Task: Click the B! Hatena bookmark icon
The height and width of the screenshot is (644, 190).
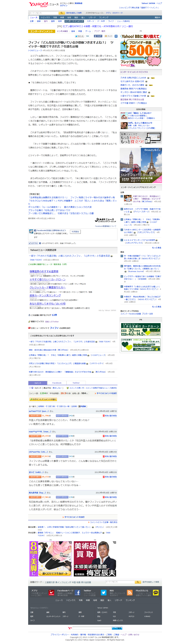Action: pyautogui.click(x=116, y=36)
